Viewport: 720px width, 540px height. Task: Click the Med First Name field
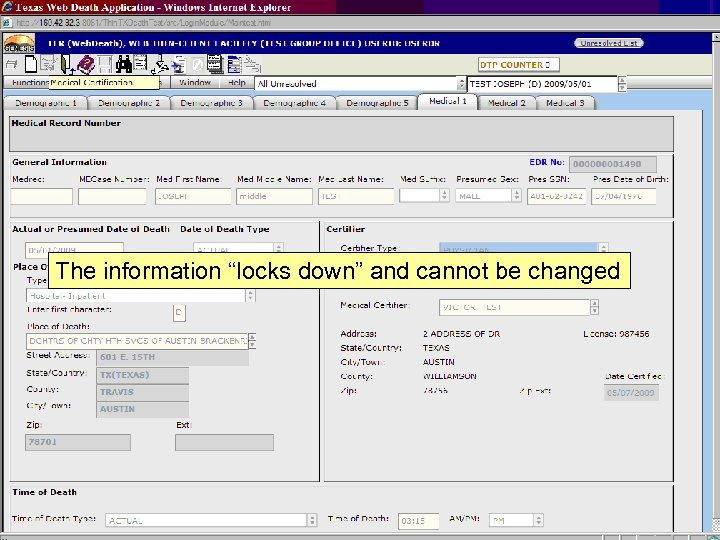[x=193, y=196]
